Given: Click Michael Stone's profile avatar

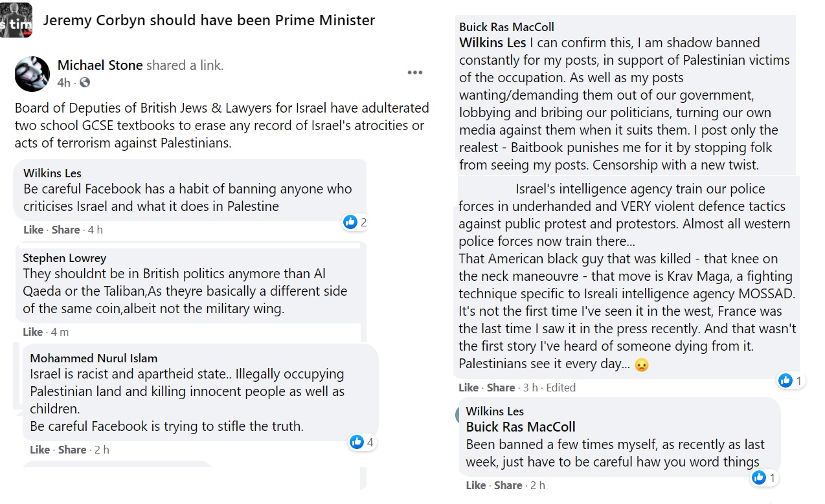Looking at the screenshot, I should [x=32, y=74].
